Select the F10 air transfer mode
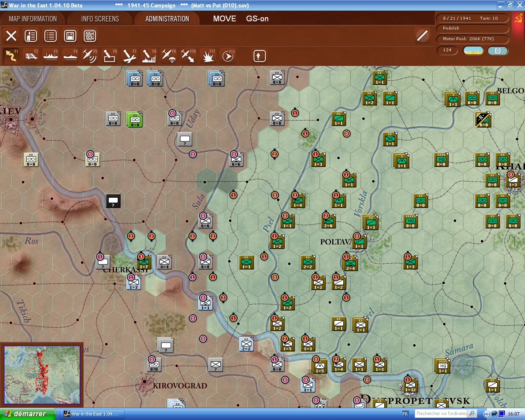 pos(188,56)
